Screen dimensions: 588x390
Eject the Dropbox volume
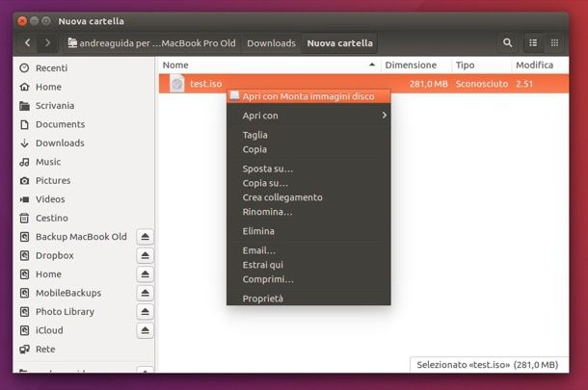coord(144,256)
